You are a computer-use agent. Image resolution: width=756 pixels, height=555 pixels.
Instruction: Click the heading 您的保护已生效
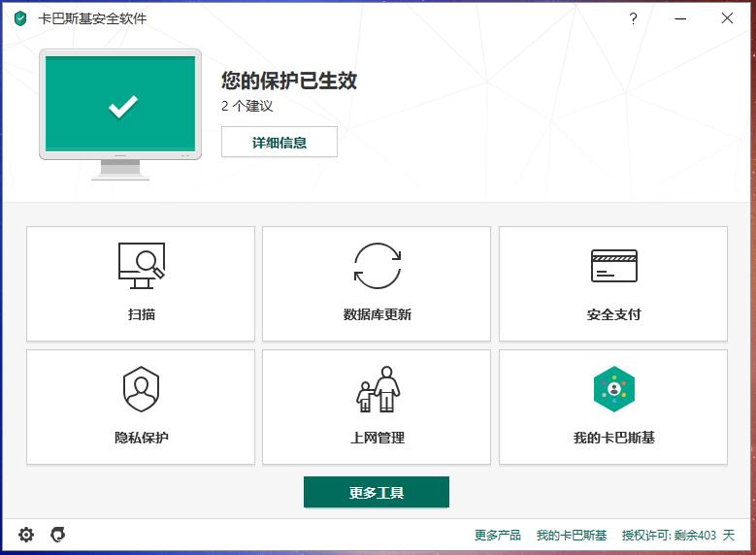[x=289, y=81]
